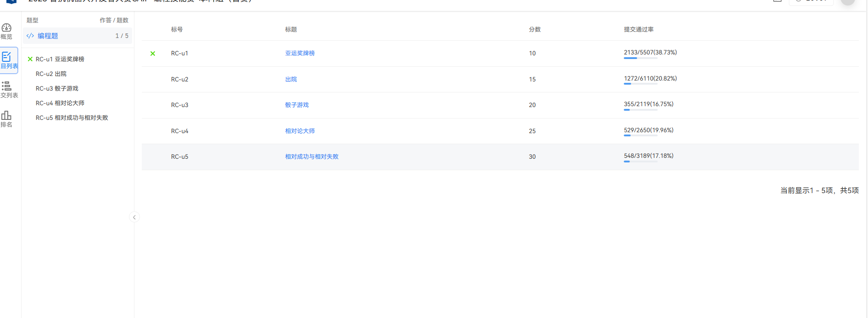
Task: Open the 概览 overview dashboard icon
Action: click(6, 28)
